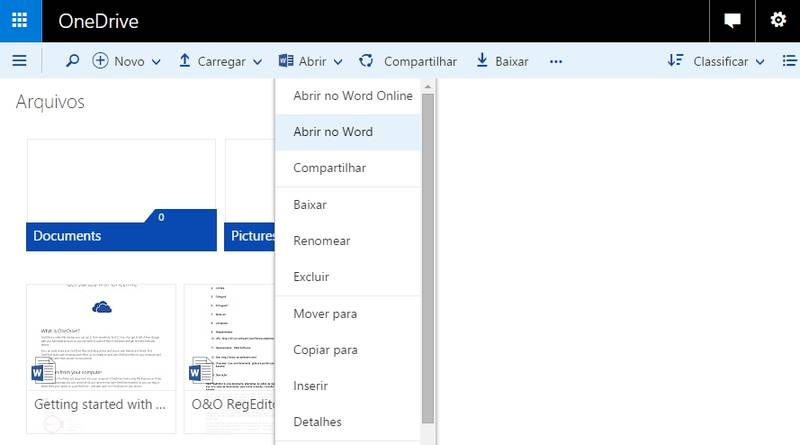Click the Carregar upload arrow icon
The width and height of the screenshot is (800, 445).
[x=185, y=61]
